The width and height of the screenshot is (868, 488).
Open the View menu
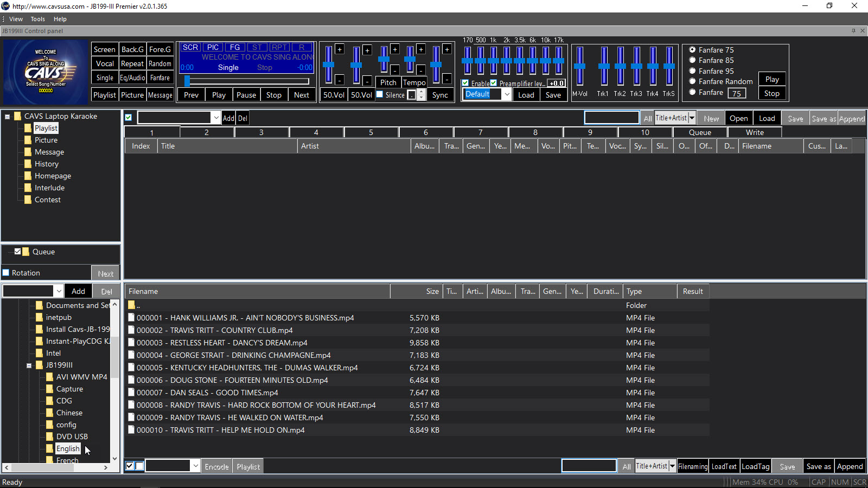16,19
